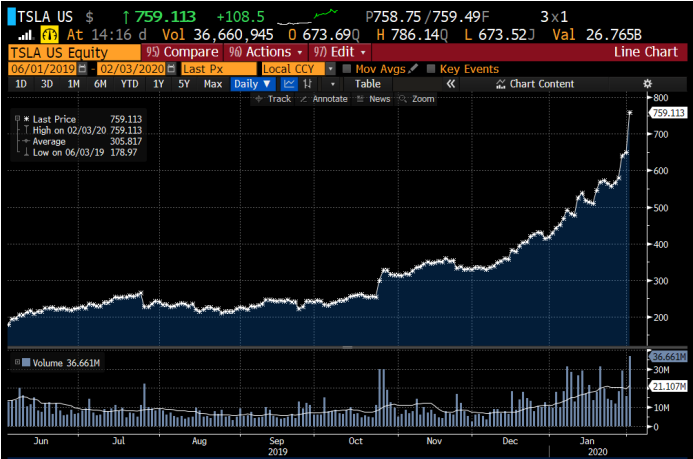Open the chart type extra options dropdown arrow
The image size is (693, 459).
tap(332, 84)
